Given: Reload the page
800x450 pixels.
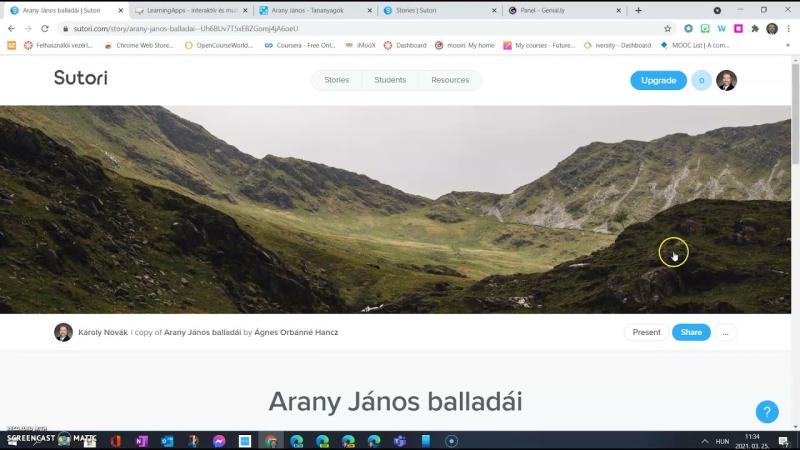Looking at the screenshot, I should point(45,28).
